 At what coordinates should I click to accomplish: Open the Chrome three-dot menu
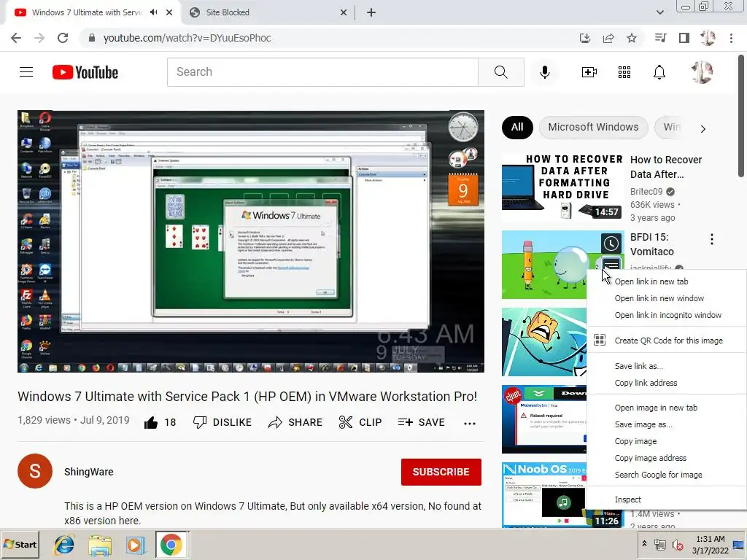pyautogui.click(x=731, y=38)
